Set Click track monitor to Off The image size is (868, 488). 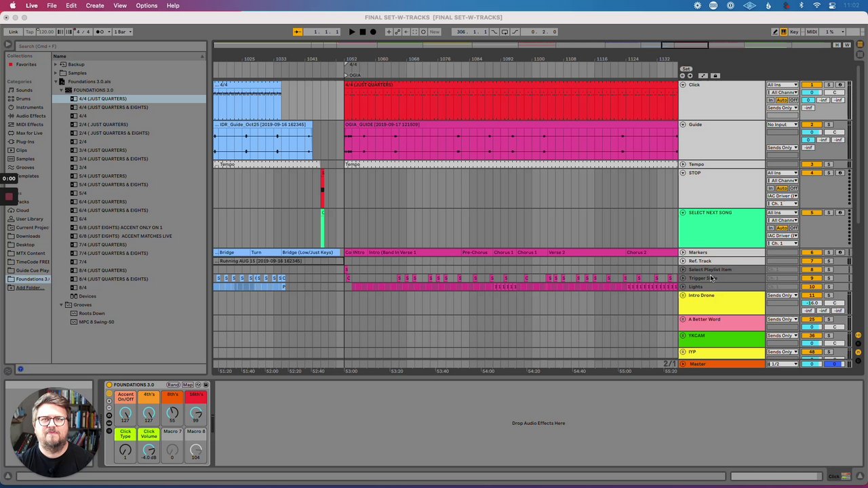[794, 100]
